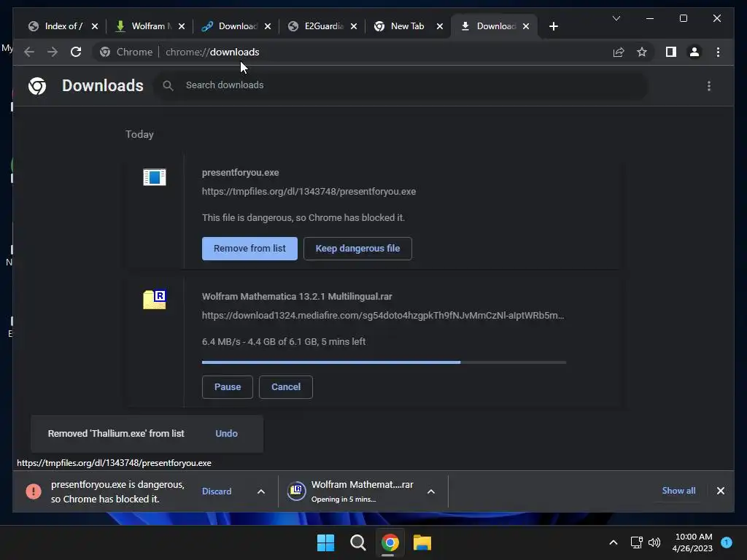Open the Chrome side panel
This screenshot has width=747, height=560.
[x=671, y=52]
